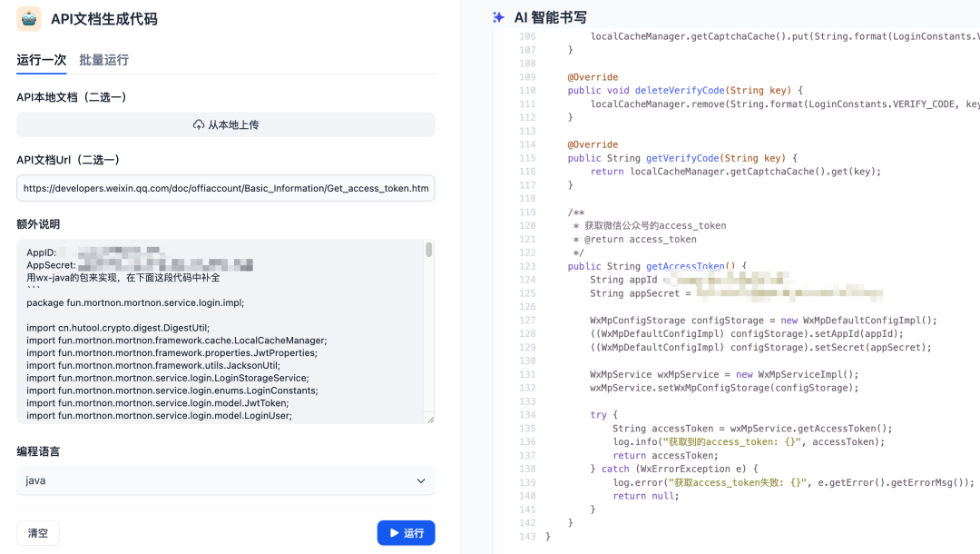Click the chevron on the java selector
The width and height of the screenshot is (980, 554).
(x=420, y=481)
